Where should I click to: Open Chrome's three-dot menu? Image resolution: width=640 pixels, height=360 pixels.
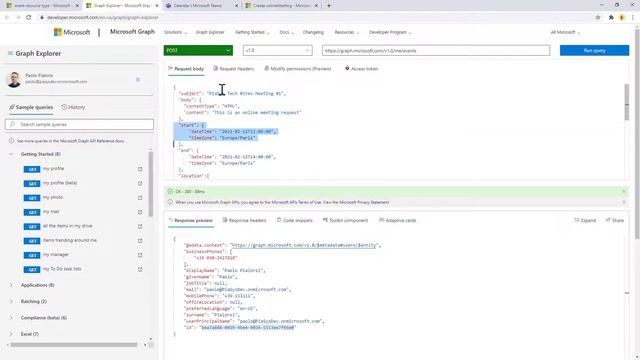pyautogui.click(x=633, y=18)
